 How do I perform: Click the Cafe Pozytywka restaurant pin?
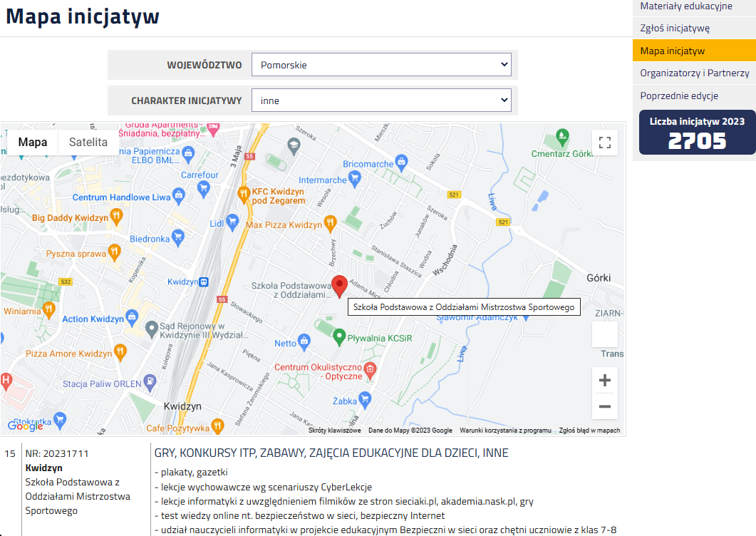point(217,426)
